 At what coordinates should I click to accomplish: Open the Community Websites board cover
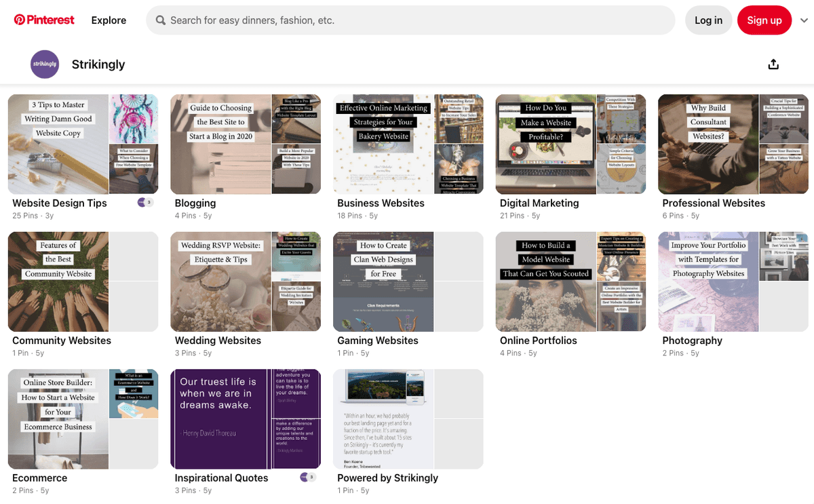[83, 282]
